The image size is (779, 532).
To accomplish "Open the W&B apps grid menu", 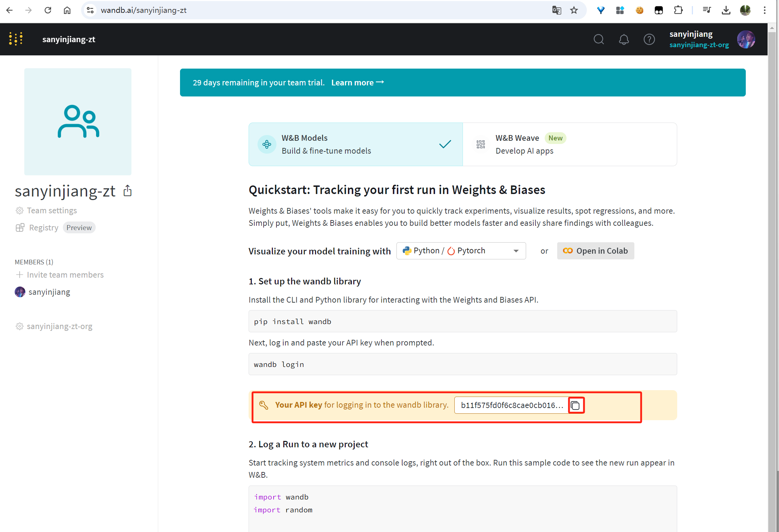I will click(x=16, y=39).
